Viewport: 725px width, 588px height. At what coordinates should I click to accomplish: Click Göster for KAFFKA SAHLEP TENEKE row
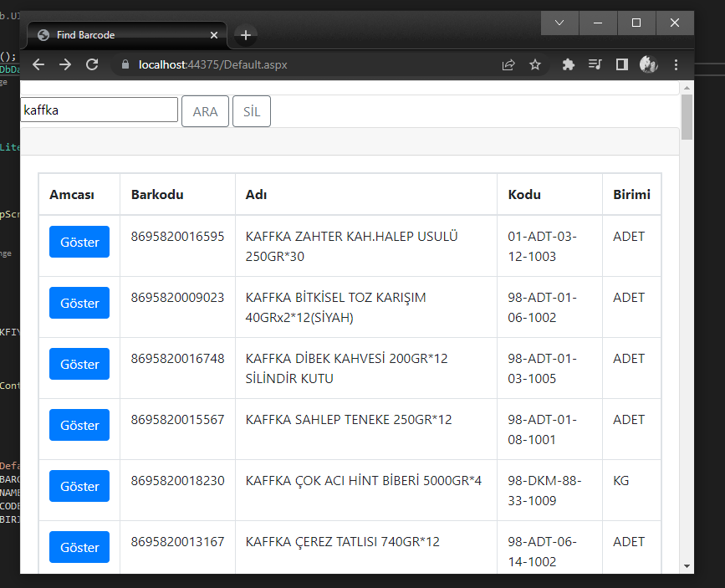tap(79, 425)
